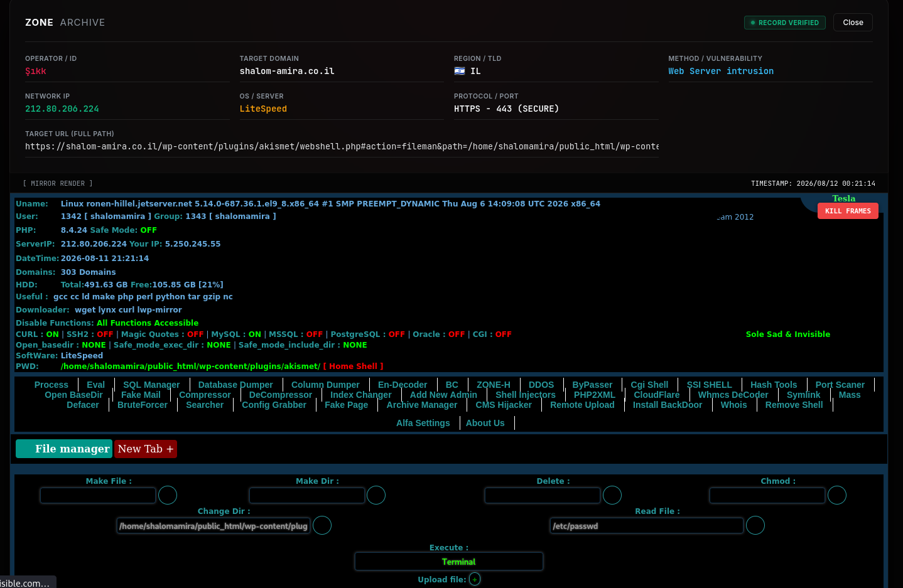Open the Mass item

click(850, 395)
